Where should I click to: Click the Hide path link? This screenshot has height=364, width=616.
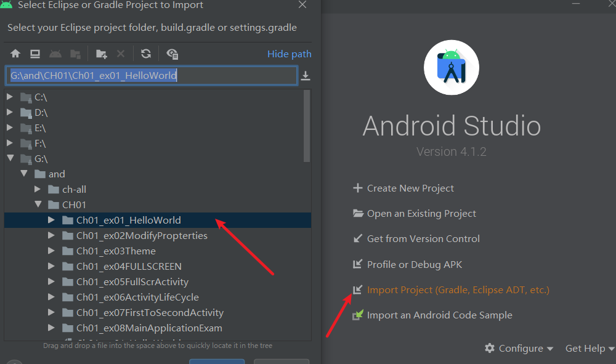289,54
